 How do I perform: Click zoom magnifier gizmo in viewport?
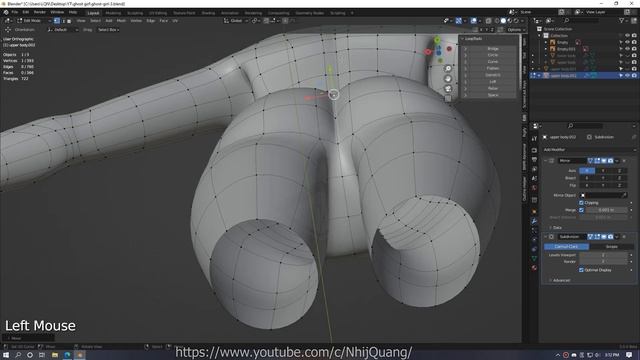coord(448,69)
